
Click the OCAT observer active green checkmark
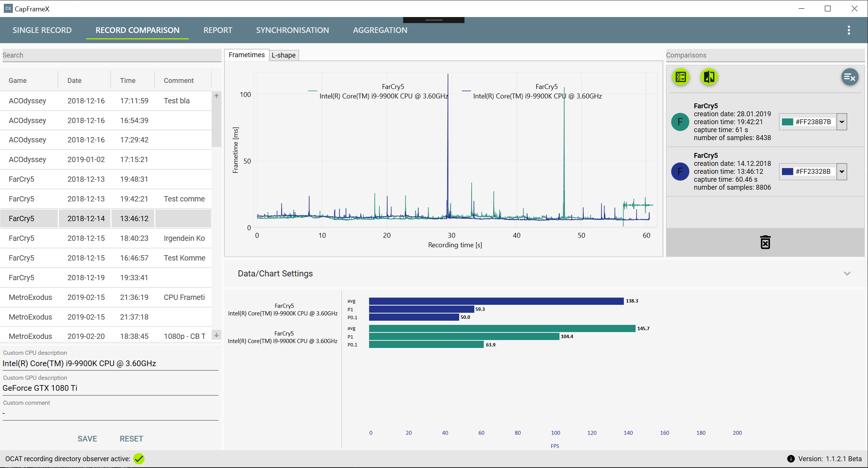(139, 459)
